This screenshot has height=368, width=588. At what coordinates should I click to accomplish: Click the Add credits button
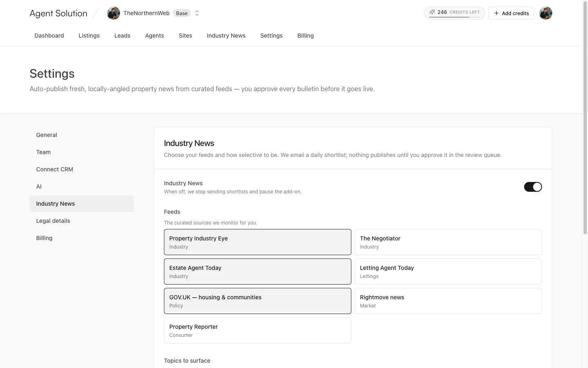pos(511,13)
